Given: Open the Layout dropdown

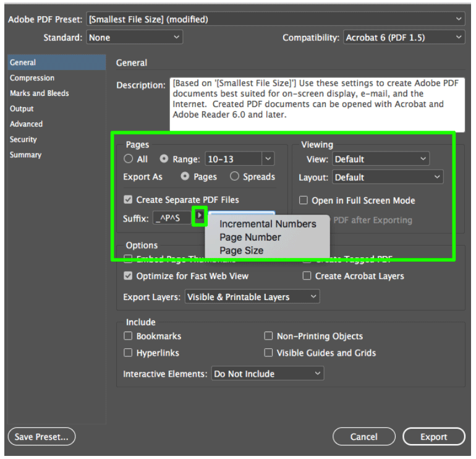Looking at the screenshot, I should tap(388, 177).
